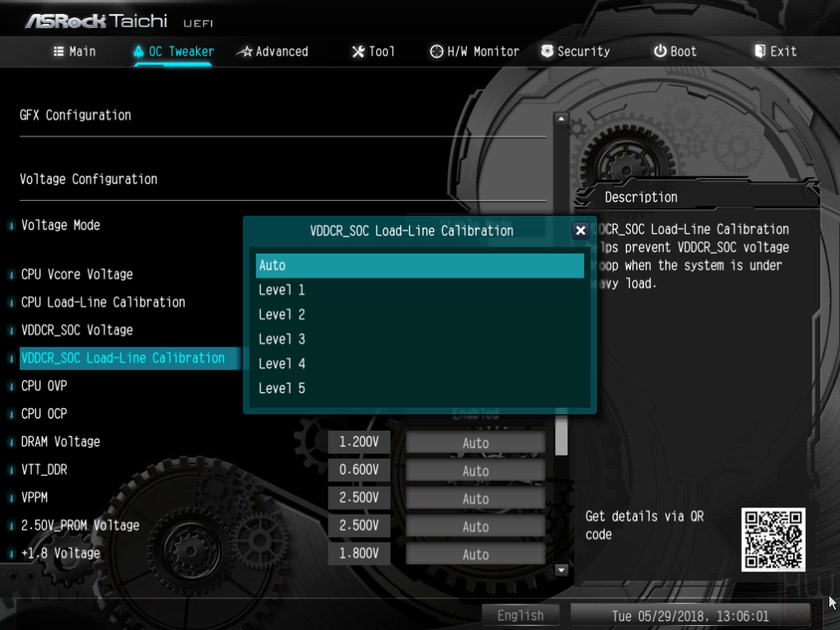Select Auto in the calibration list

[419, 265]
